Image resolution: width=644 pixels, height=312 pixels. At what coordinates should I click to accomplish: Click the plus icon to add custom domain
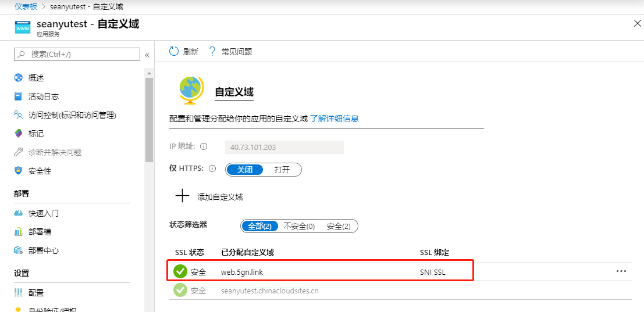(x=182, y=196)
